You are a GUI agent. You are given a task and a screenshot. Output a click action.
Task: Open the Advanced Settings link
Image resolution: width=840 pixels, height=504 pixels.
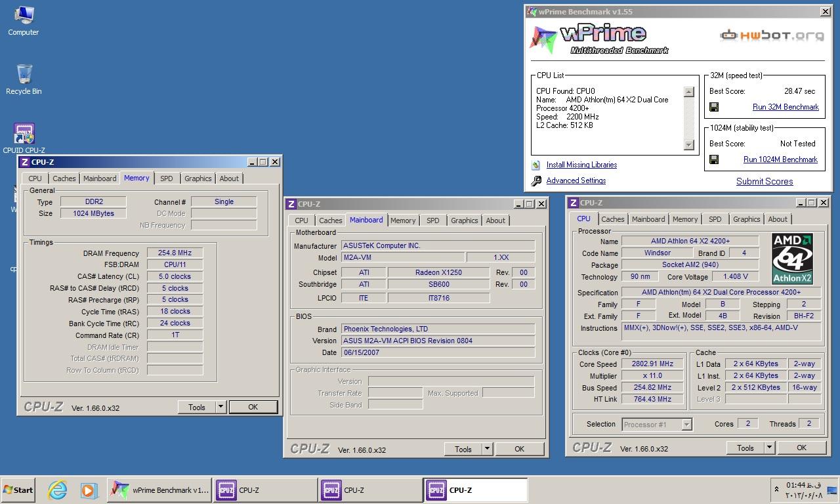[576, 180]
